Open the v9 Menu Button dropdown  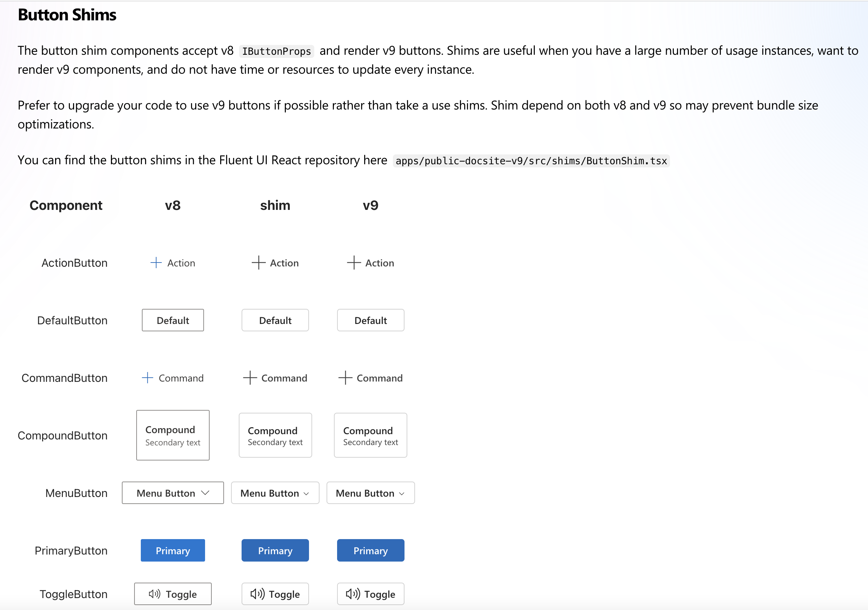pos(370,493)
